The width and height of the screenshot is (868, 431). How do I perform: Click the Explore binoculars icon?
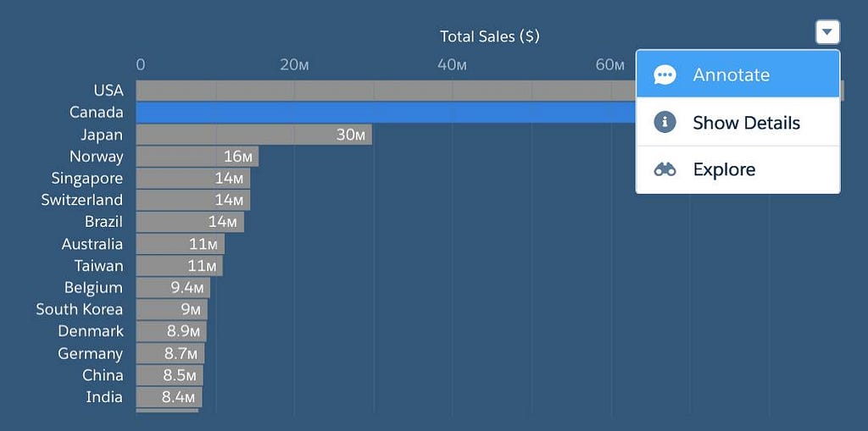(x=665, y=170)
